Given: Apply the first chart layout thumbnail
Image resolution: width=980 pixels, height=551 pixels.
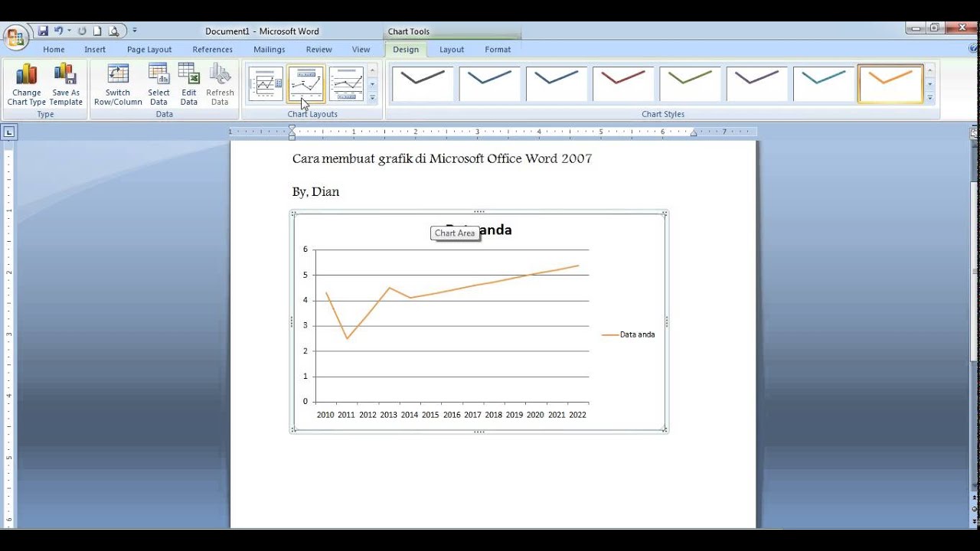Looking at the screenshot, I should 266,84.
